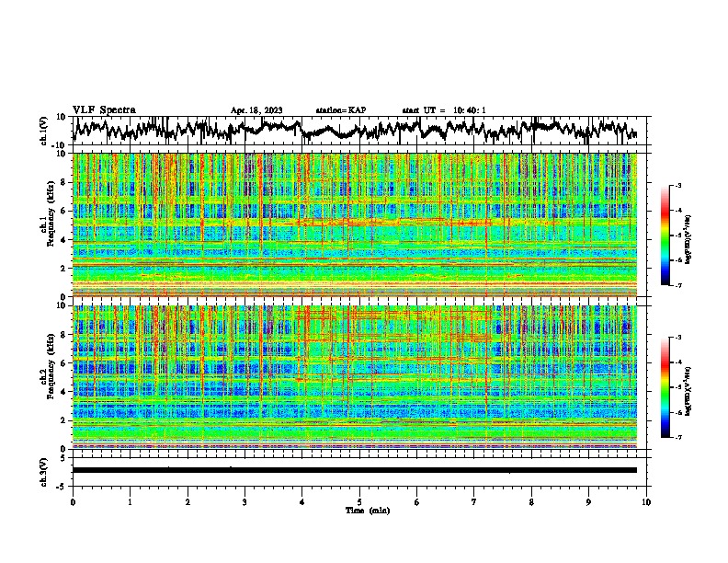Click the date label "Apr. 18, 2023"
This screenshot has height=563, width=728.
tap(256, 110)
